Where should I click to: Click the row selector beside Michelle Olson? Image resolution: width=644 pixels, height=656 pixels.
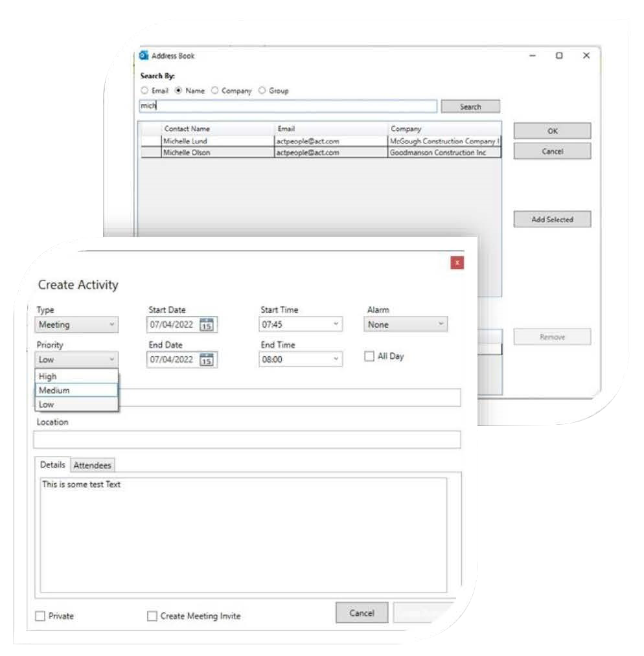(151, 152)
